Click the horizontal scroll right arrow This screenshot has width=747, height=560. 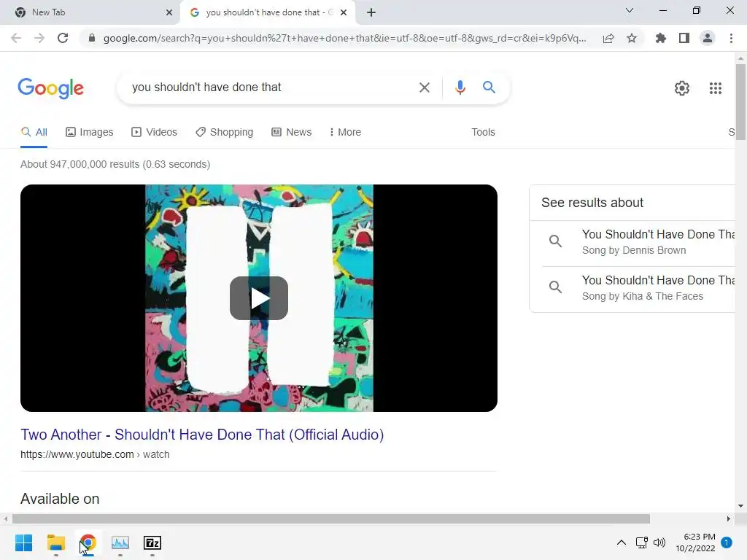coord(729,518)
